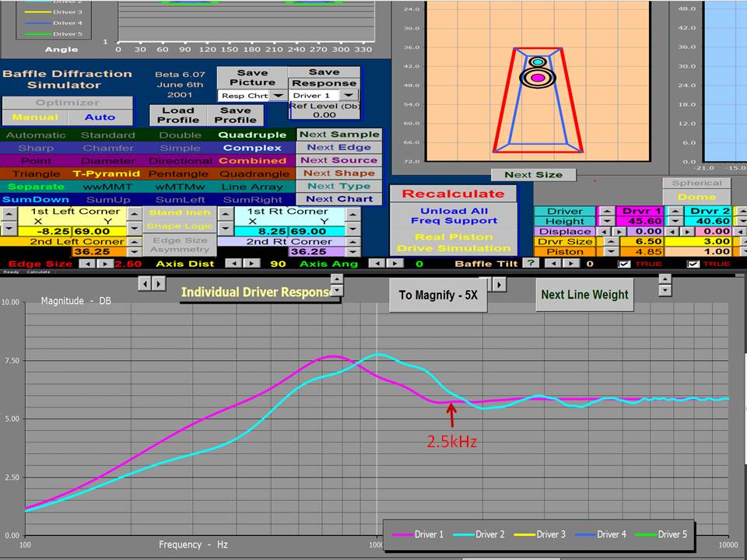Raise Drvr 1 height with up arrow

[x=606, y=211]
